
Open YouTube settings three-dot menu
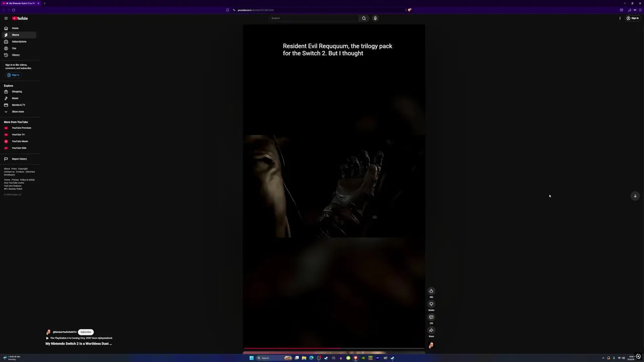pyautogui.click(x=620, y=18)
